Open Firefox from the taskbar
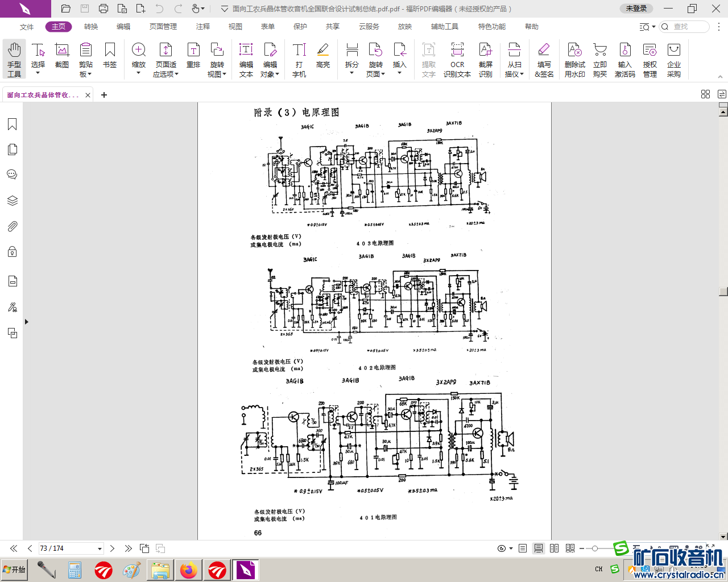 [188, 569]
